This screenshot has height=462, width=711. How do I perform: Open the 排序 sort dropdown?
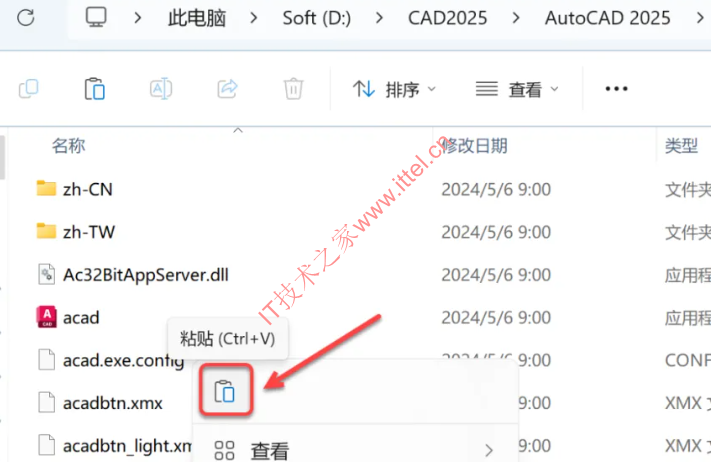point(394,89)
